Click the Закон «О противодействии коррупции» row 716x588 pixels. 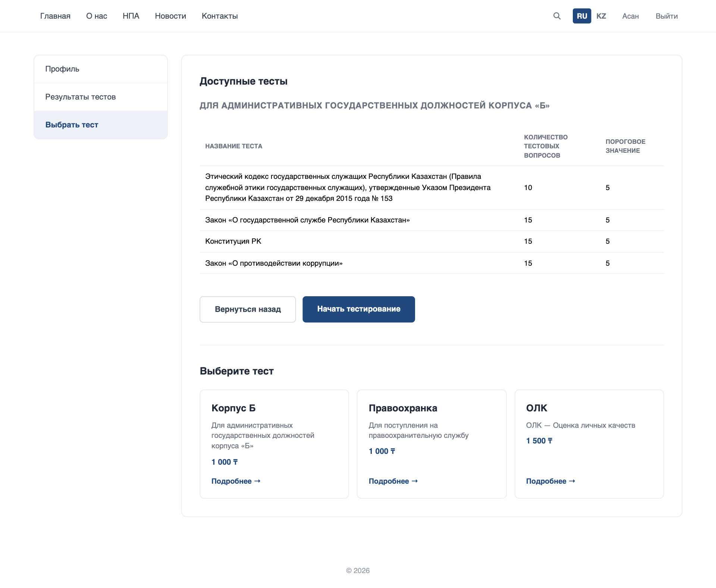432,263
